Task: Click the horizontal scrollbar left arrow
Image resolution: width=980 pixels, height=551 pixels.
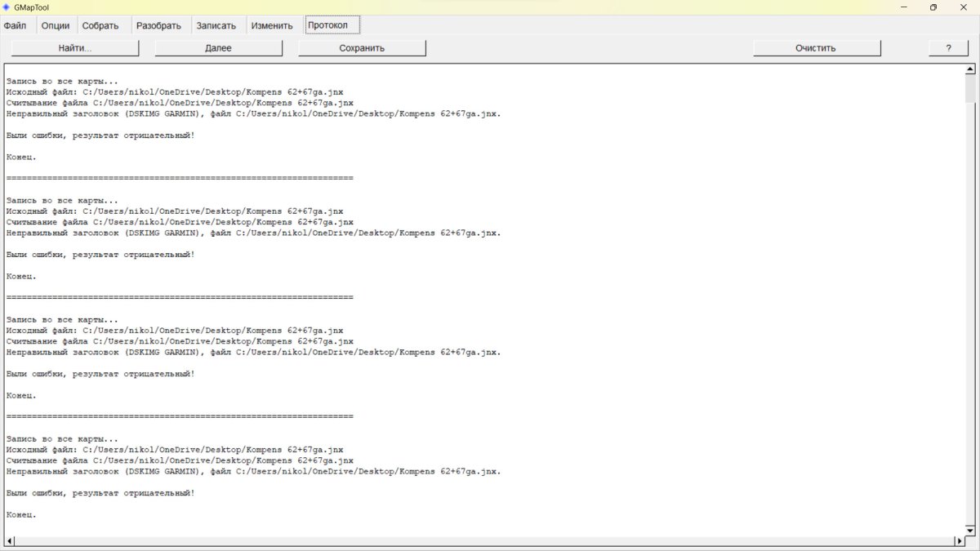Action: [x=10, y=541]
